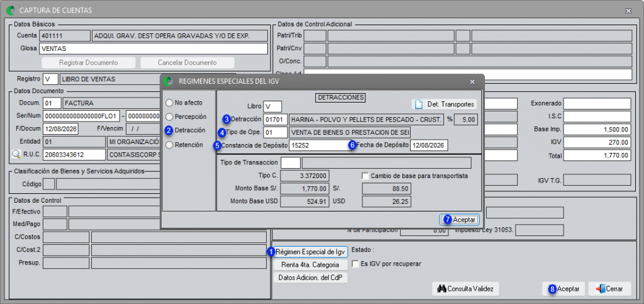644x304 pixels.
Task: Click the Presup. code field
Action: tap(65, 263)
